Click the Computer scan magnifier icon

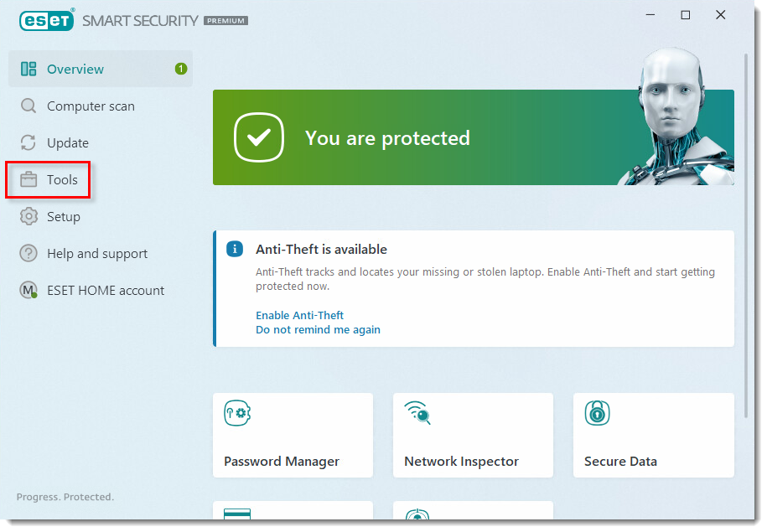(29, 106)
